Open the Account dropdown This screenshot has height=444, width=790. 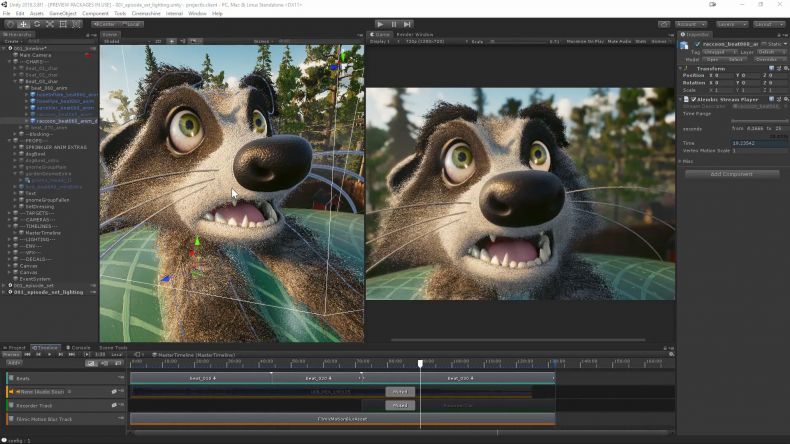pyautogui.click(x=691, y=24)
